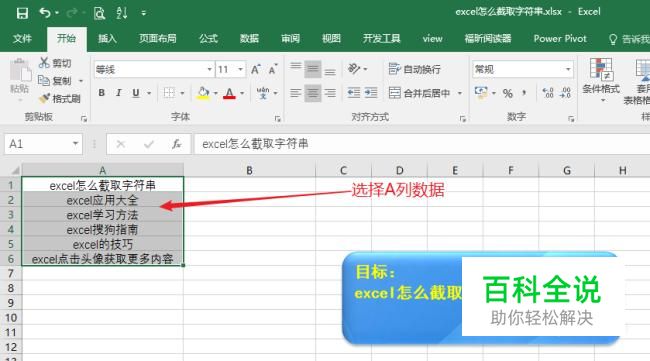Open 条件格式 conditional formatting
Screen dimensions: 650x361
(601, 80)
